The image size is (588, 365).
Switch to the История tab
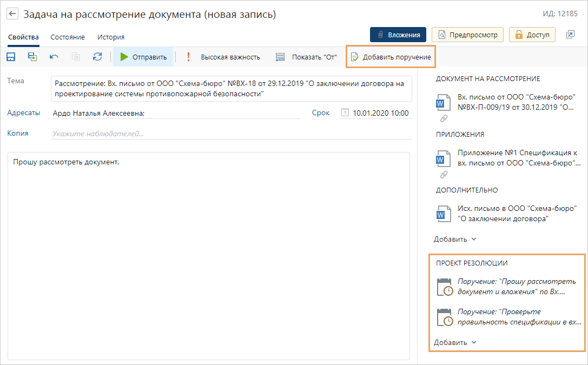tap(111, 37)
